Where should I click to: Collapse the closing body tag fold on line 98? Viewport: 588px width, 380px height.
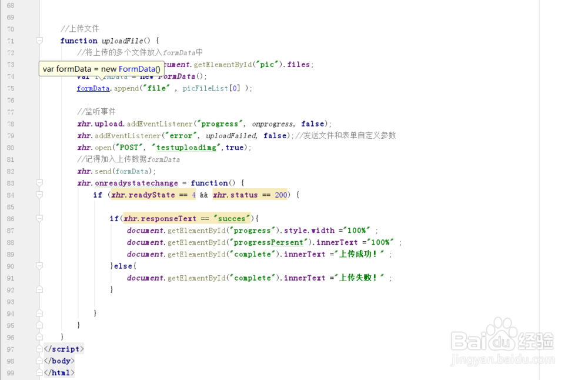coord(39,361)
